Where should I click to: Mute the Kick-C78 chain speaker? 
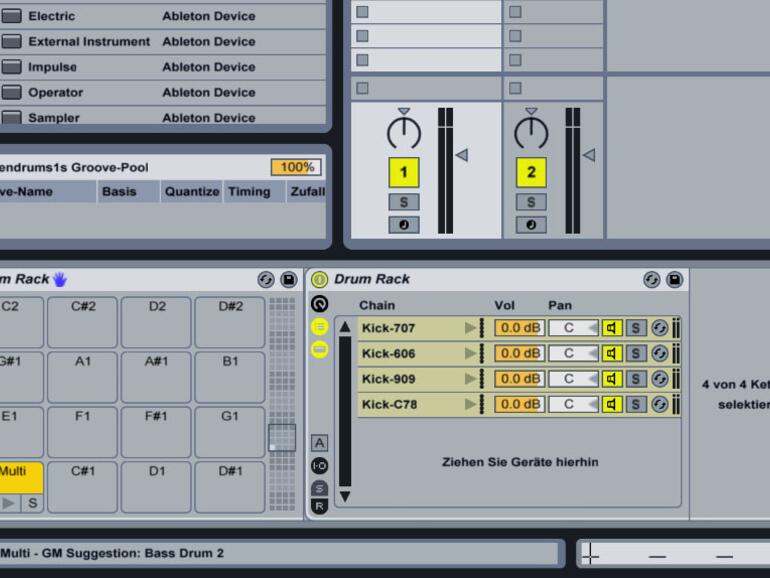(x=612, y=405)
